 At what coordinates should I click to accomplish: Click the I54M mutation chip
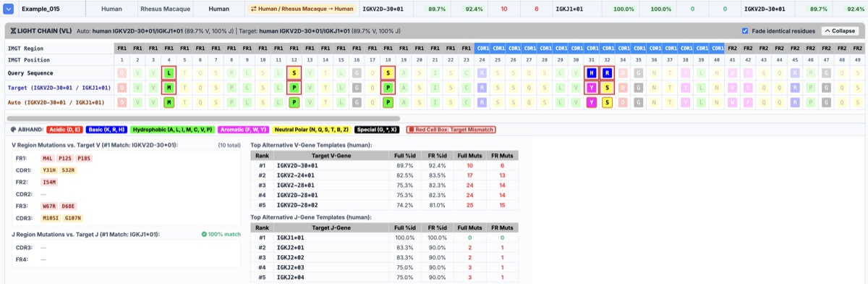tap(49, 182)
